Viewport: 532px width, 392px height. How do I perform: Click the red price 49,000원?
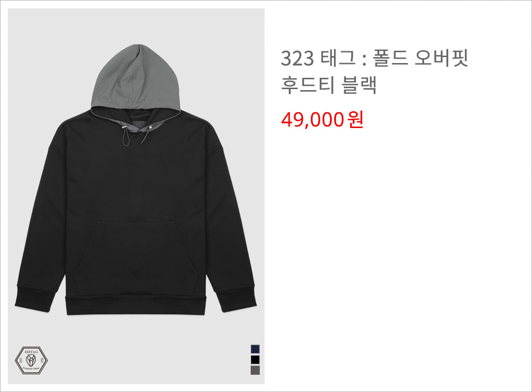coord(322,119)
